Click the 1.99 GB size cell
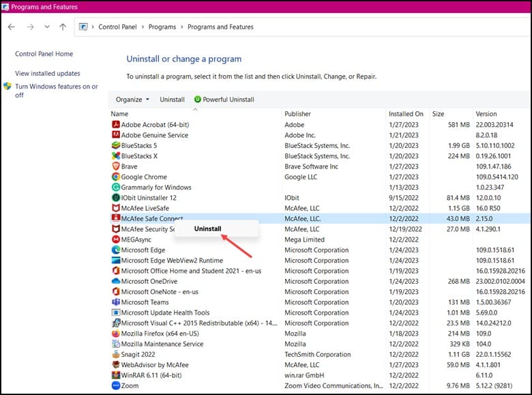Image resolution: width=532 pixels, height=395 pixels. [x=459, y=145]
